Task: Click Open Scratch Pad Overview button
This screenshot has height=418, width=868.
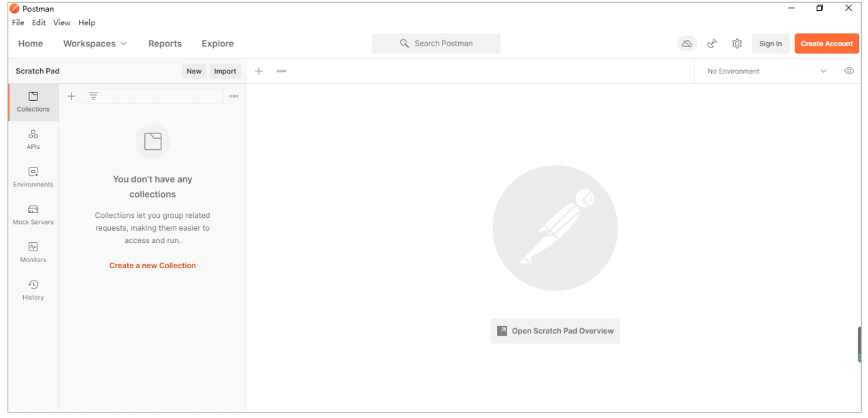Action: 556,331
